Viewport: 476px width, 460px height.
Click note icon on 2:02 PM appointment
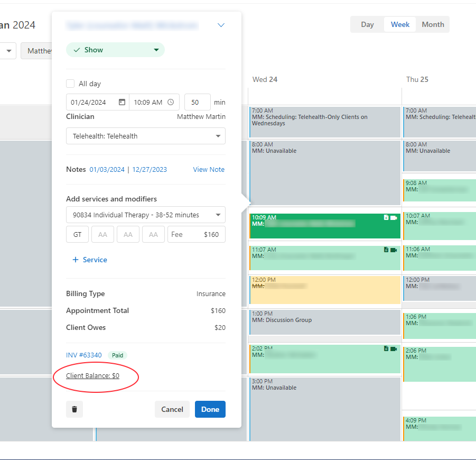386,348
